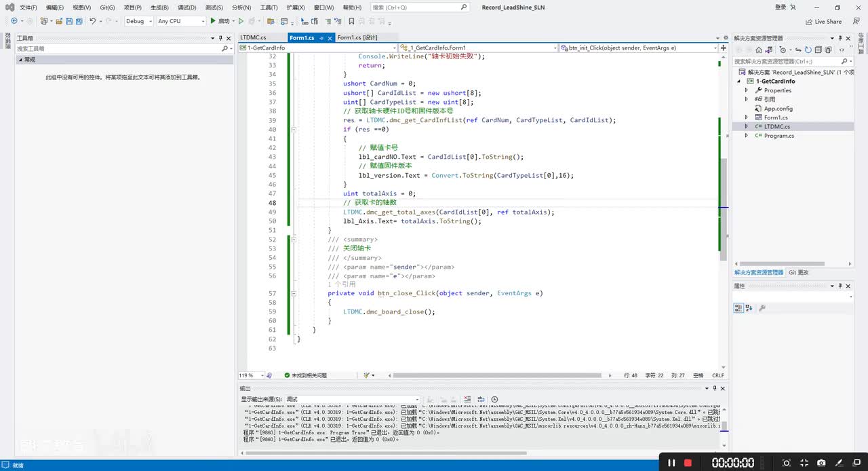
Task: Toggle auto-hide pin of the toolbox panel
Action: coord(220,38)
